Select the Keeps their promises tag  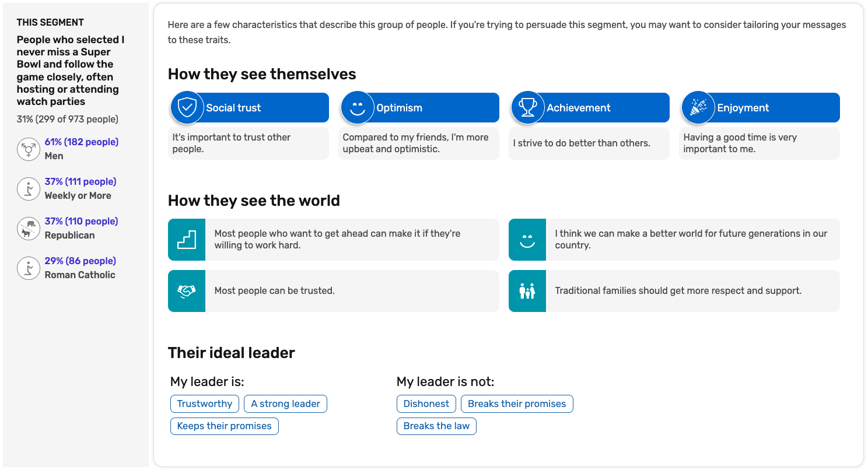225,426
